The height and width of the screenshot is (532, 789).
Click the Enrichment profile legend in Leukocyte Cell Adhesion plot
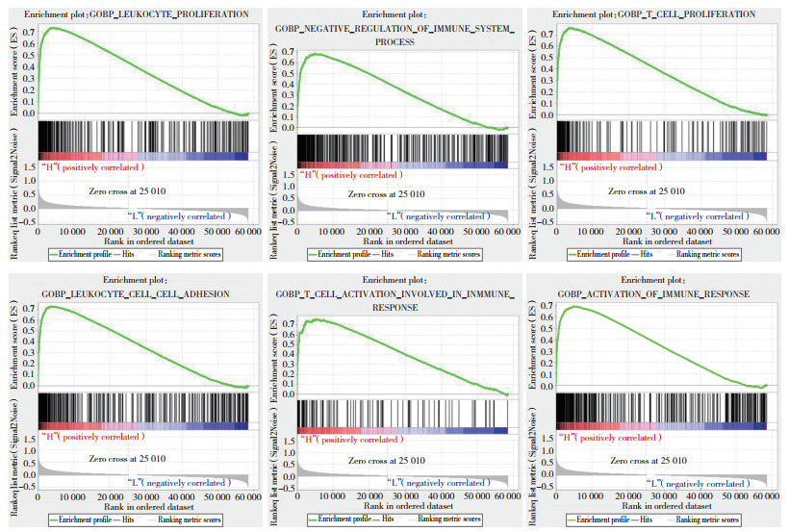pos(74,519)
